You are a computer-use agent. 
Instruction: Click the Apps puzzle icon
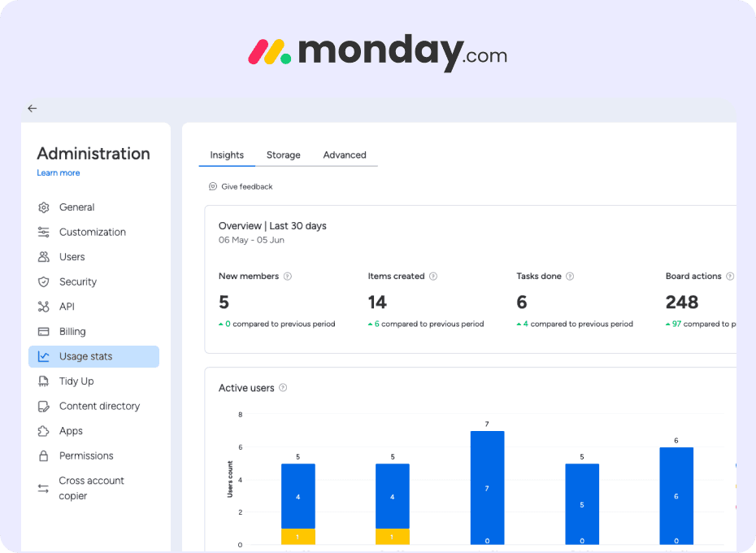(x=43, y=431)
